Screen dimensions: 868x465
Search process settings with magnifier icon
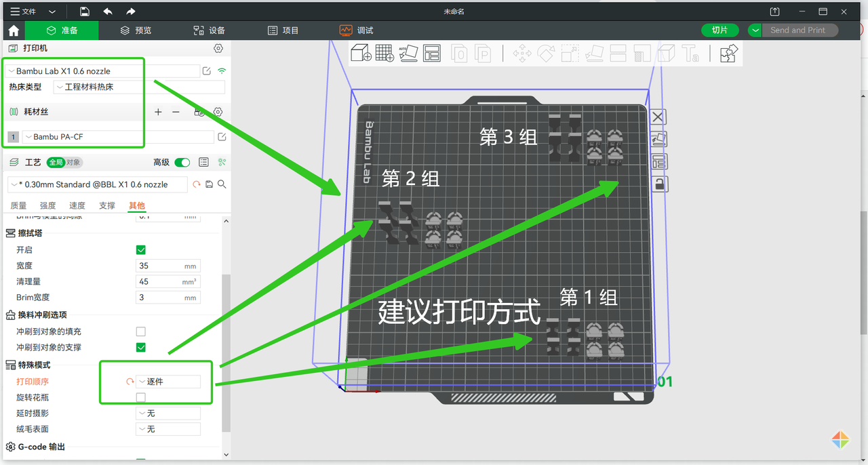pos(222,184)
